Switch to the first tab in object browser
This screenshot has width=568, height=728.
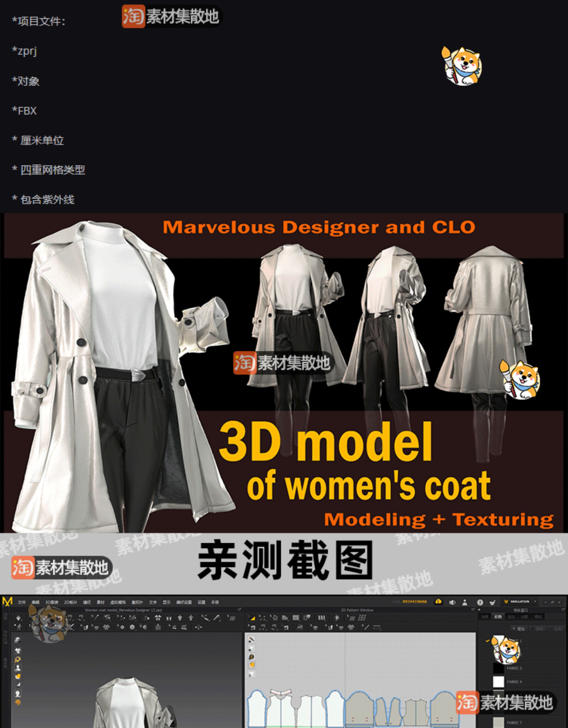[x=485, y=617]
